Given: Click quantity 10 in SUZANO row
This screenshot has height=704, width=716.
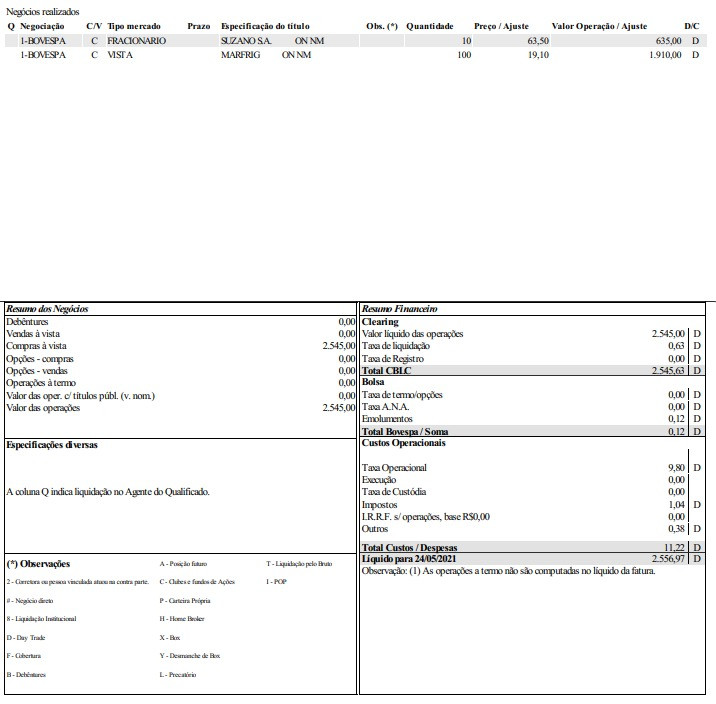Looking at the screenshot, I should click(466, 41).
